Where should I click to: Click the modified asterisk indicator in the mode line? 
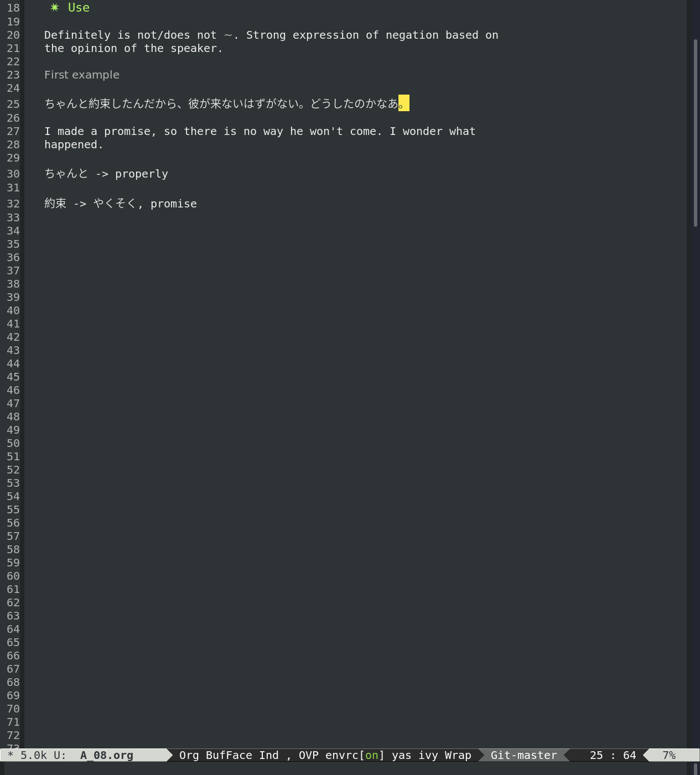click(11, 755)
